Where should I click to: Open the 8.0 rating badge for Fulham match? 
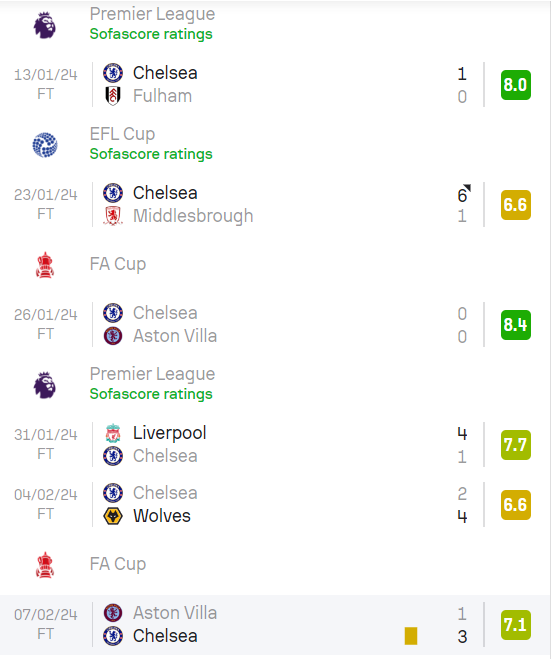[516, 85]
